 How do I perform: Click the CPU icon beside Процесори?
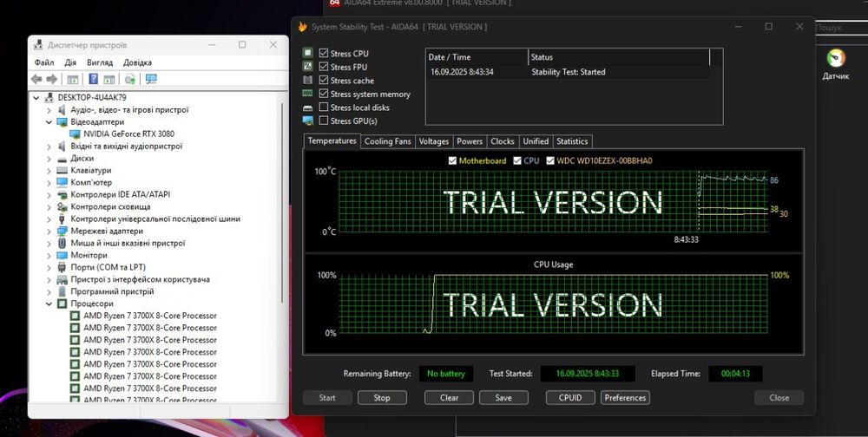62,303
